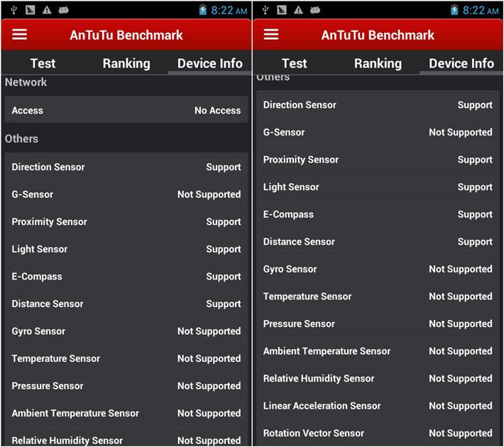Viewport: 504px width, 447px height.
Task: Switch to Test tab in right screen
Action: pyautogui.click(x=294, y=63)
